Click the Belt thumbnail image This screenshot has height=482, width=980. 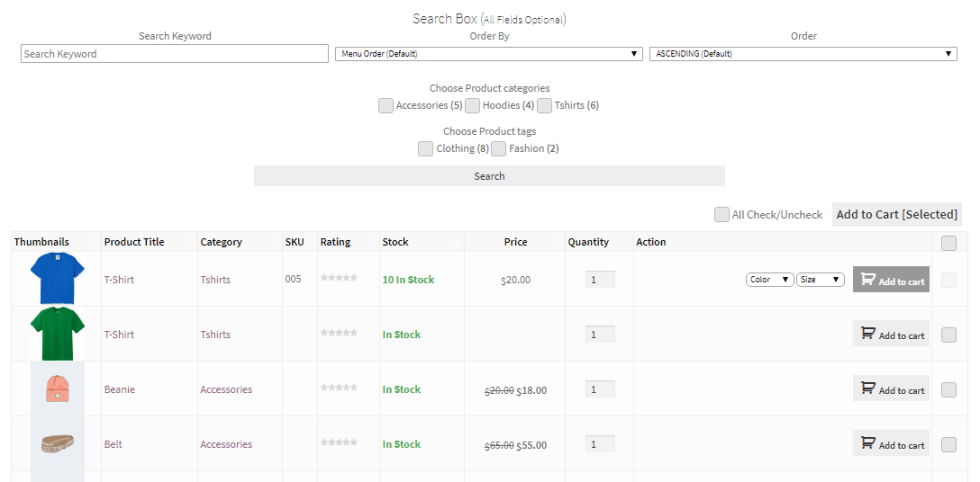[x=57, y=443]
